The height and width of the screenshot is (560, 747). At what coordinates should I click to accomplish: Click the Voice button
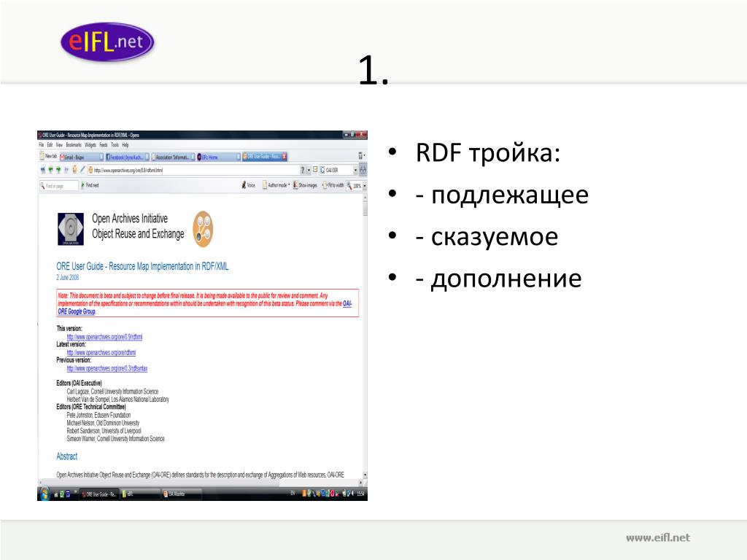248,185
